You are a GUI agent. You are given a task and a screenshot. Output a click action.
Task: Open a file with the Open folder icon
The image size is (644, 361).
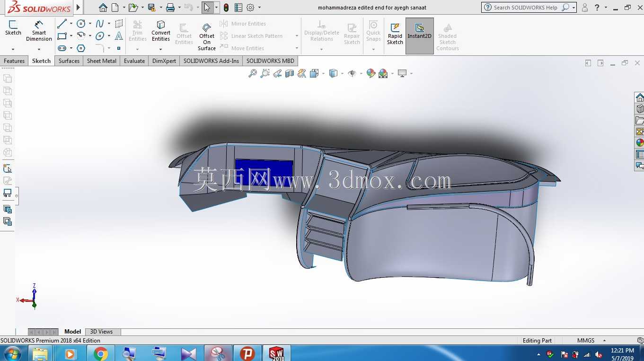133,8
